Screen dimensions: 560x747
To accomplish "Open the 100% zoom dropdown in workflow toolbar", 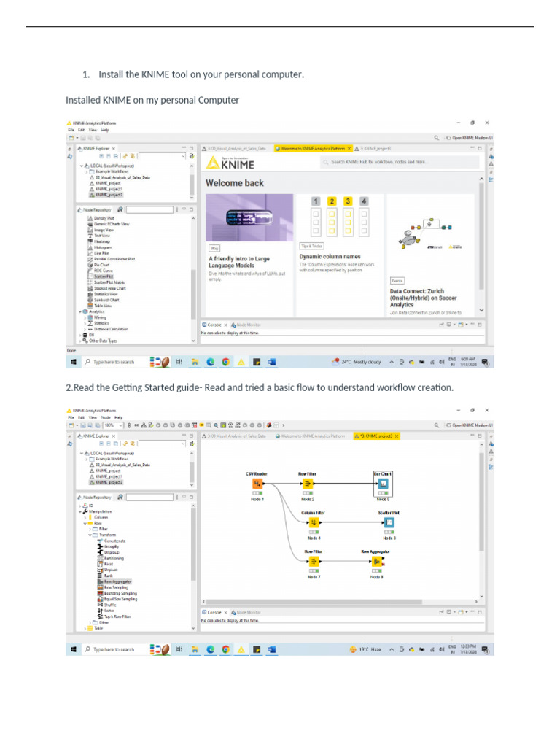I will coord(121,425).
